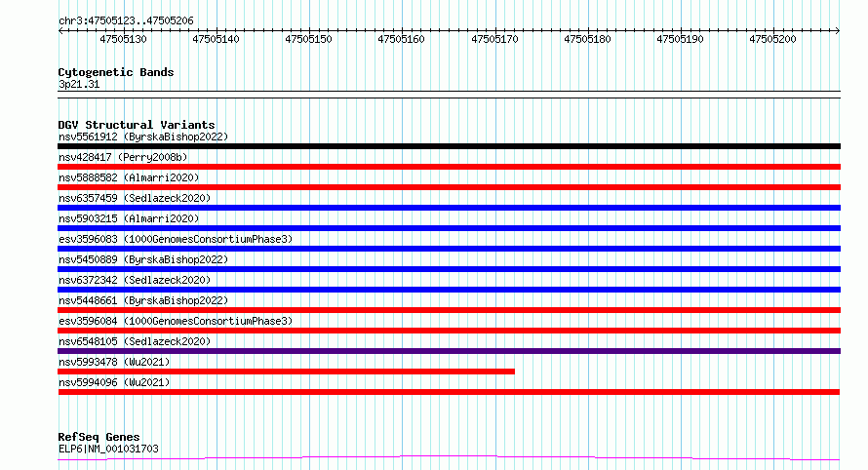Open nsv5993478 (Wu2021) label
The height and width of the screenshot is (470, 868).
click(x=114, y=362)
